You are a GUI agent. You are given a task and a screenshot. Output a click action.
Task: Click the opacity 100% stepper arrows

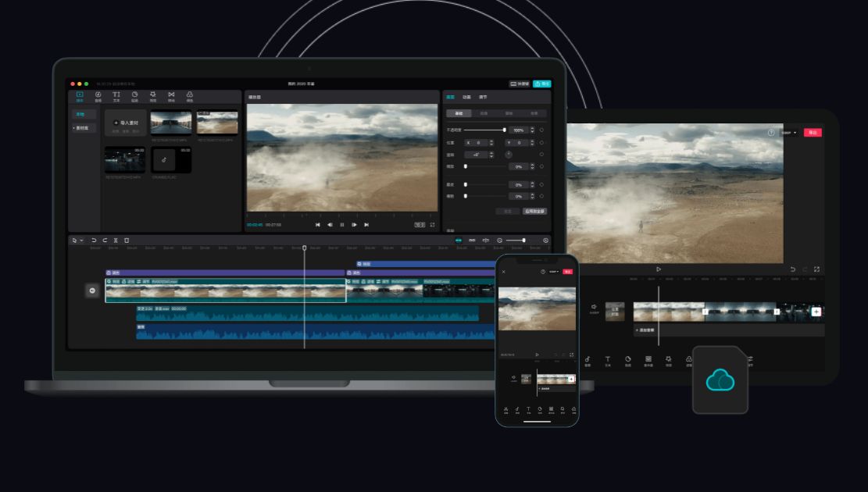pos(532,130)
